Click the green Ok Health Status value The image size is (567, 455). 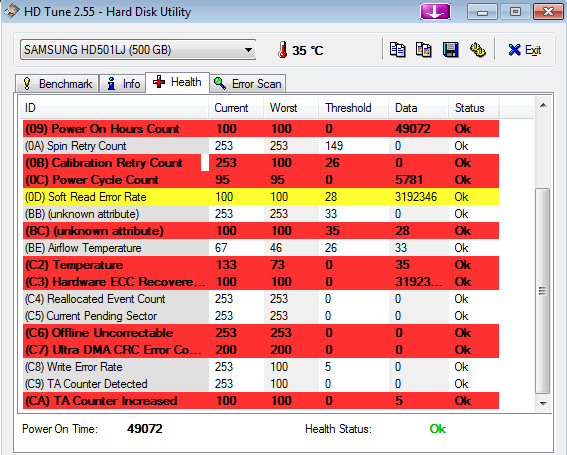pyautogui.click(x=438, y=429)
